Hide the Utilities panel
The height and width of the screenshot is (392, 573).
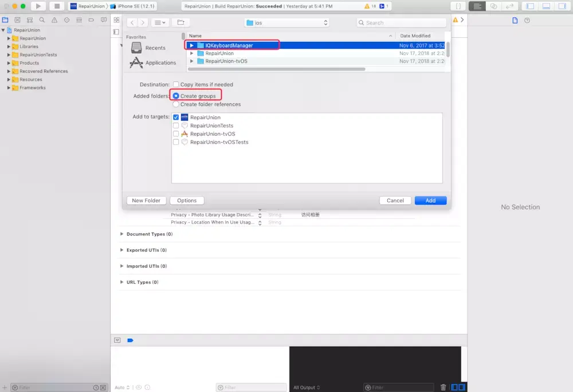coord(562,6)
